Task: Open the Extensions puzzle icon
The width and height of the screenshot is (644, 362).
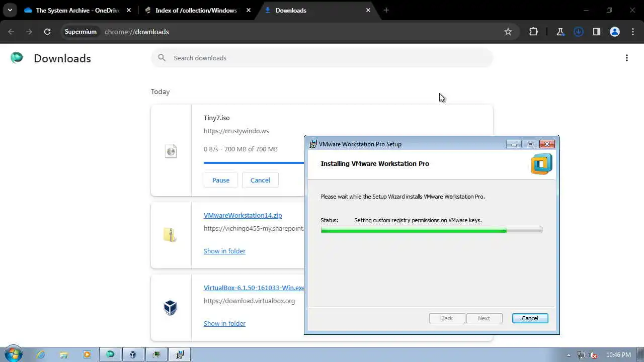Action: coord(534,32)
